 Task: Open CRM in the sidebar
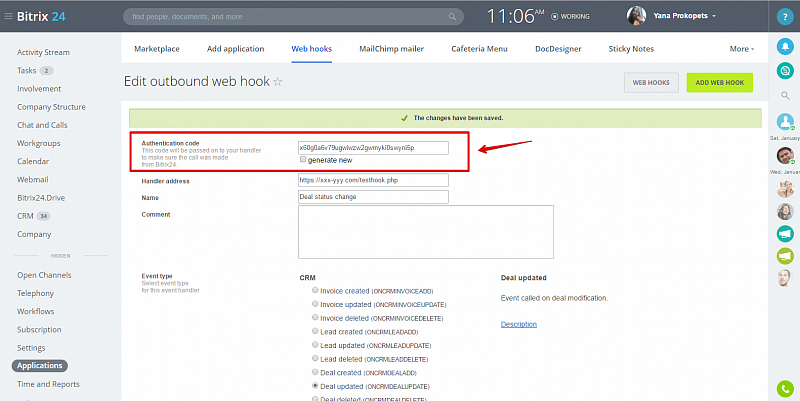[x=25, y=216]
